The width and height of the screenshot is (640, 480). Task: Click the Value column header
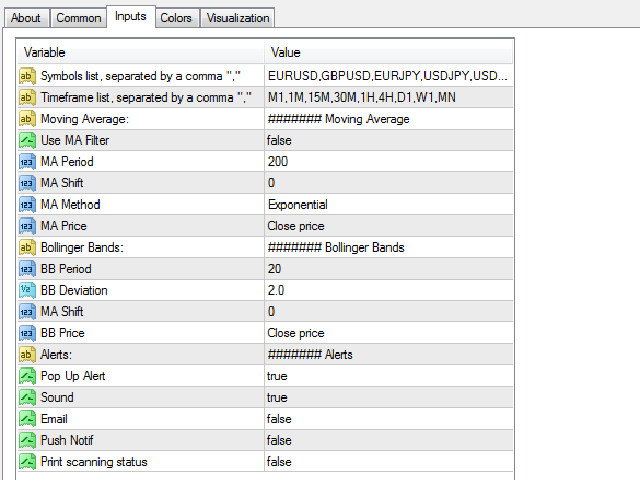point(389,52)
